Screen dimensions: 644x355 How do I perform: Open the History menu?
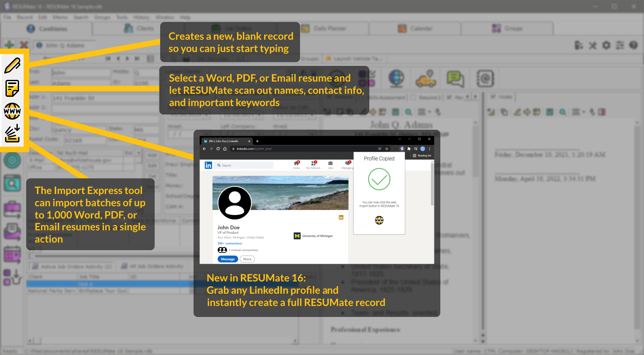[x=141, y=17]
